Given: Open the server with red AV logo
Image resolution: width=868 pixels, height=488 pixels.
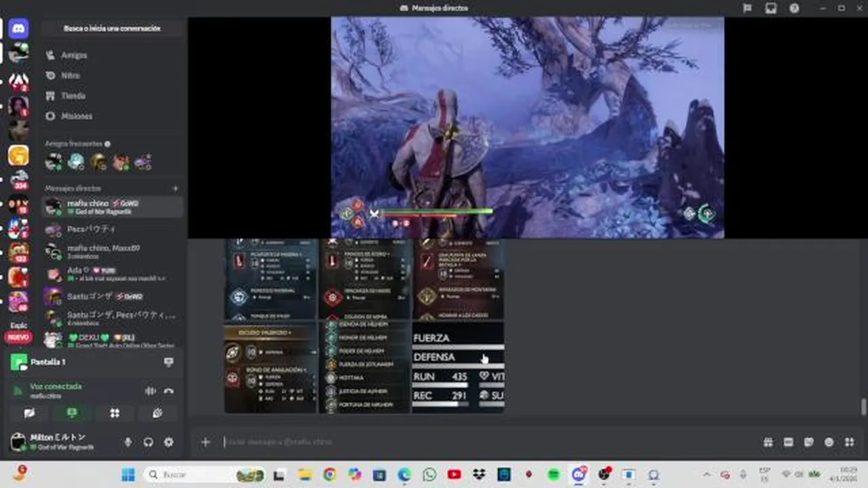Looking at the screenshot, I should pos(18,81).
